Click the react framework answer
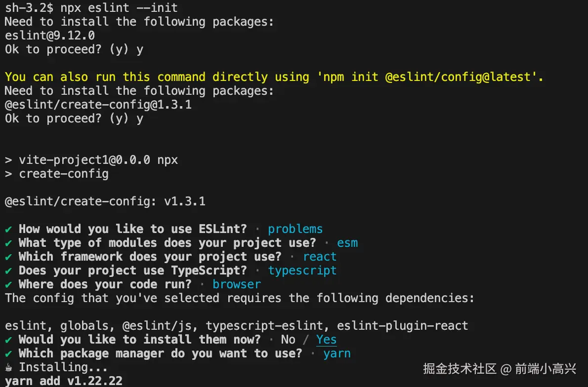Screen dimensions: 588x387 [320, 257]
